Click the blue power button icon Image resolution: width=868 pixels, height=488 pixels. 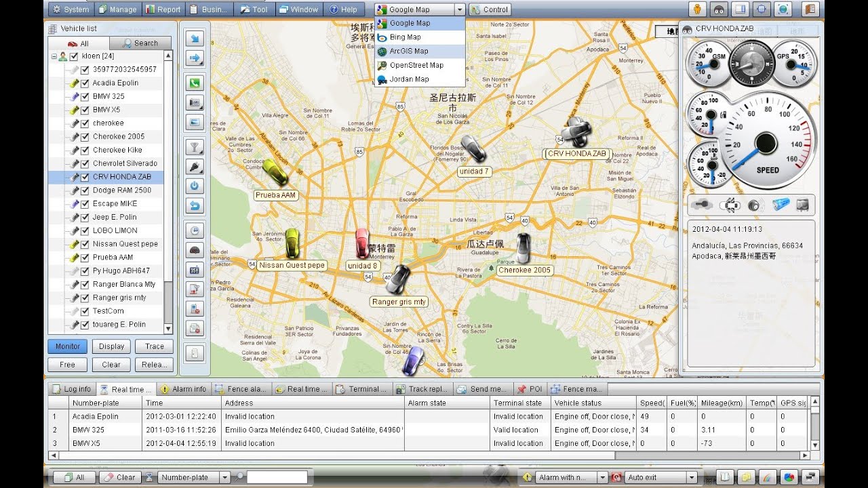coord(195,186)
